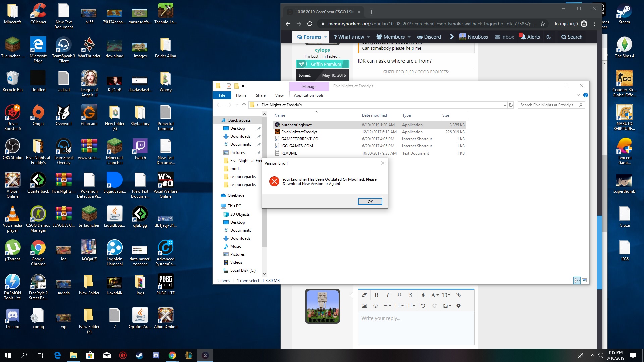
Task: Open Chrome's three-dot menu
Action: (x=595, y=24)
